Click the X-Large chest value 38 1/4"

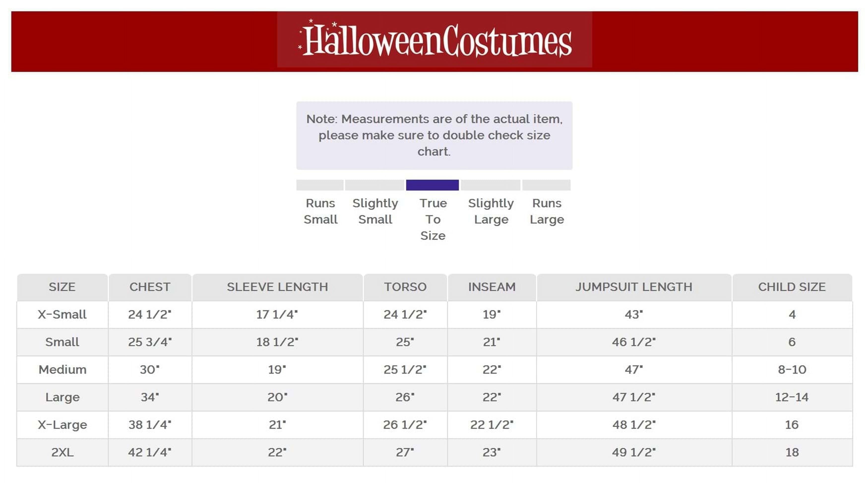tap(150, 425)
